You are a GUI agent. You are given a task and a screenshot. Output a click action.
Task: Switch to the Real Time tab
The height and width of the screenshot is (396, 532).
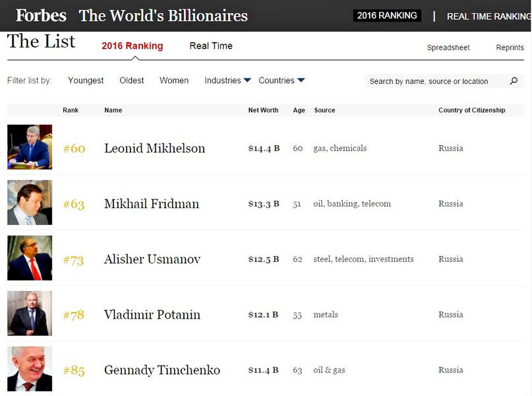[211, 46]
